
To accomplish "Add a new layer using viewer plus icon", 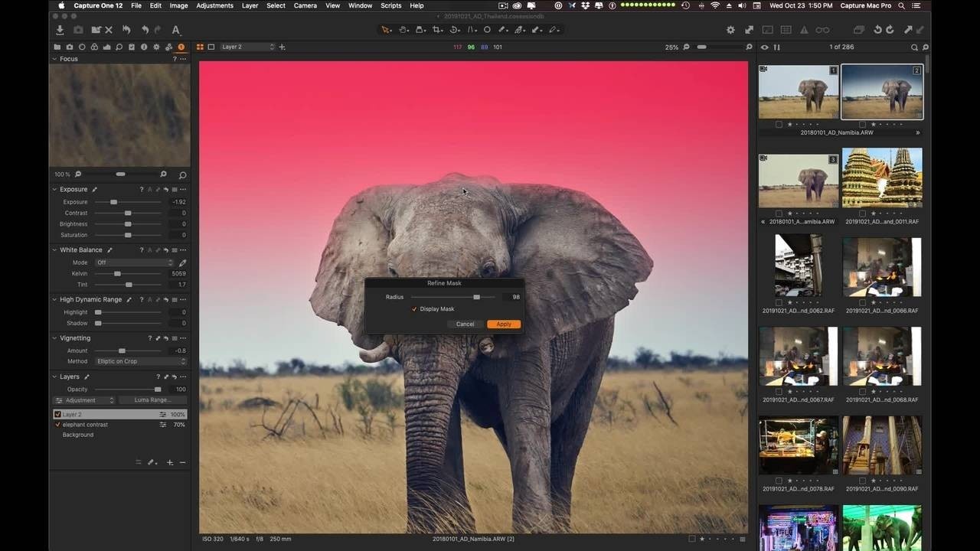I will click(282, 47).
